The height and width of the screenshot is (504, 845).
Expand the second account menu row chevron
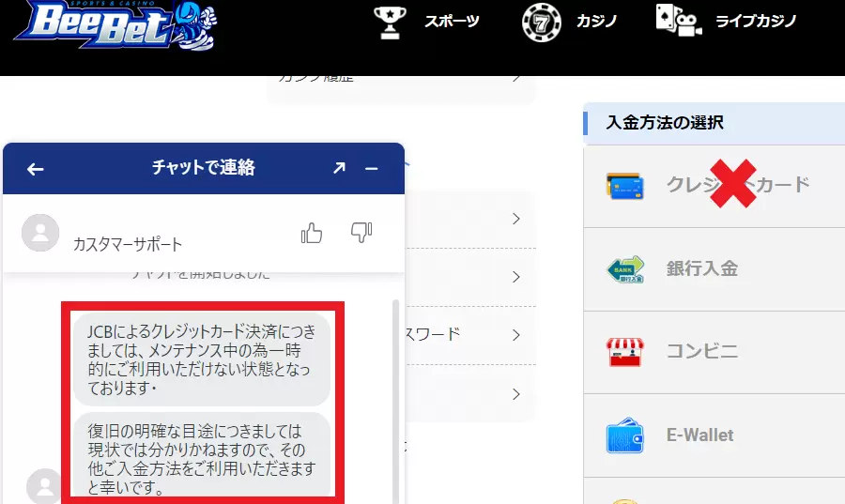click(516, 277)
